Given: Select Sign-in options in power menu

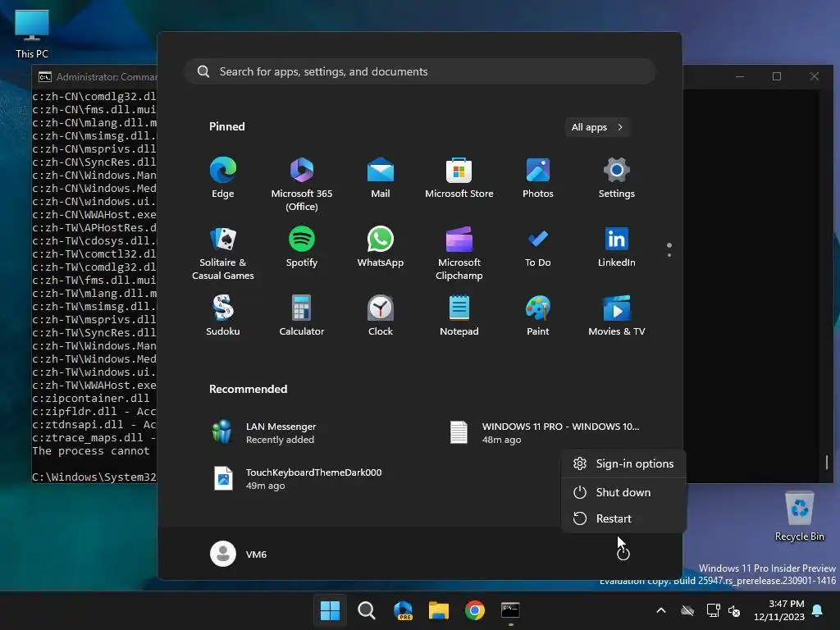Looking at the screenshot, I should coord(623,464).
